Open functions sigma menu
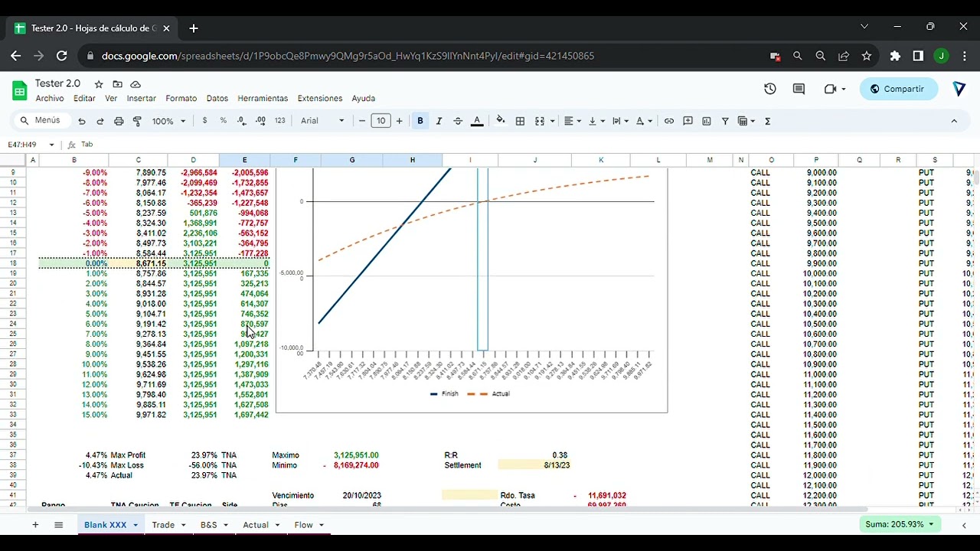Image resolution: width=980 pixels, height=551 pixels. pos(768,121)
